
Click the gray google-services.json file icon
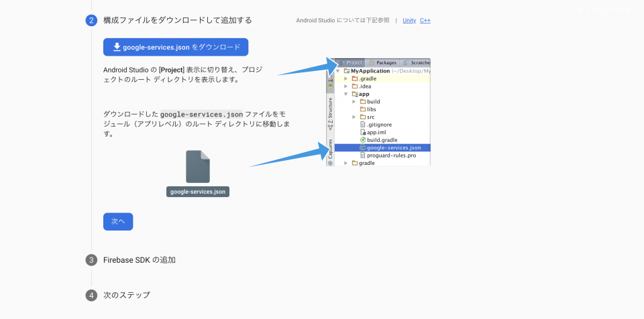[198, 166]
